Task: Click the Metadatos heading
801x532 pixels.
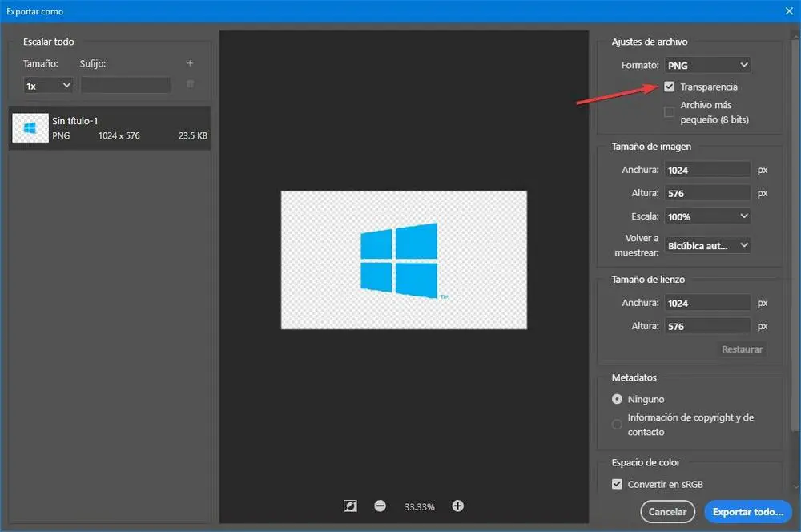Action: coord(634,377)
